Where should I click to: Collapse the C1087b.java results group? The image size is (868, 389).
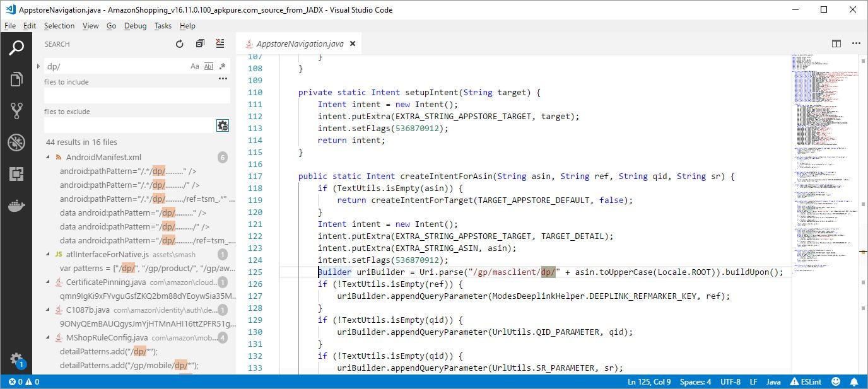click(49, 310)
